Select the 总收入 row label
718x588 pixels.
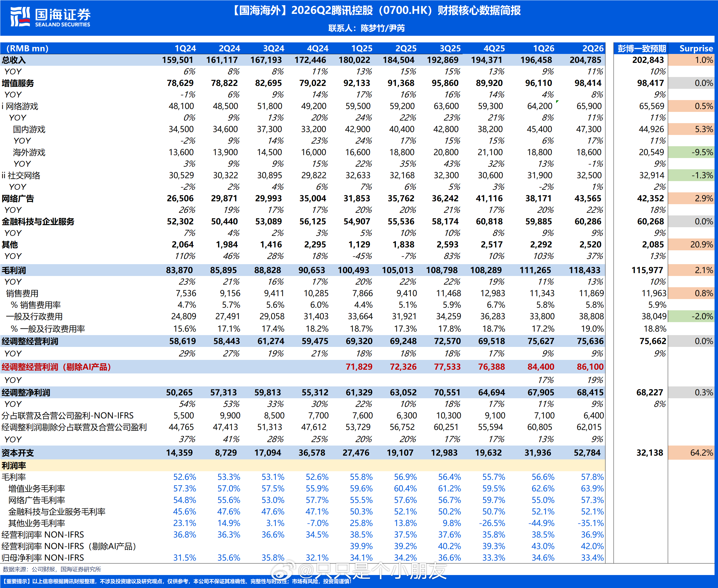tap(14, 60)
